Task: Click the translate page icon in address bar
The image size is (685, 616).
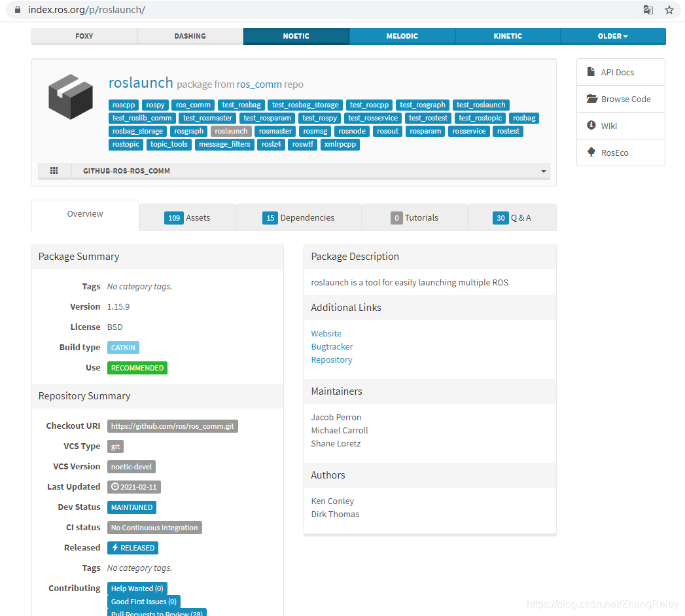Action: [648, 10]
